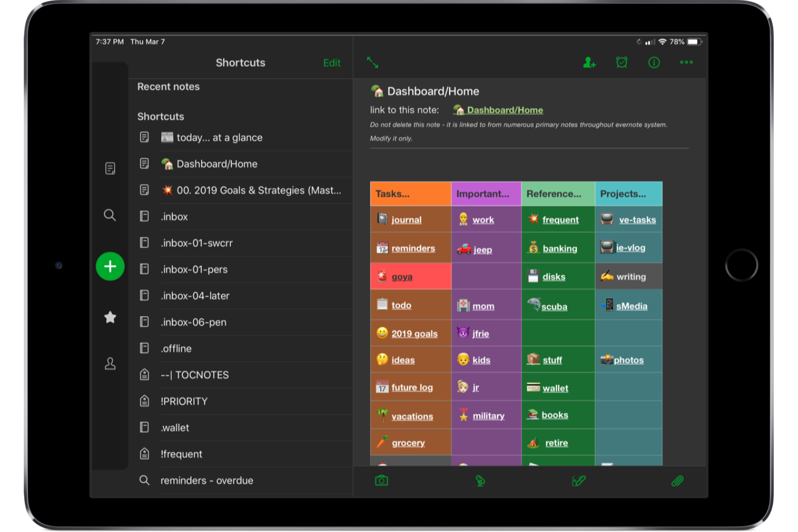Tap handwriting sketch icon in bottom toolbar
Image resolution: width=798 pixels, height=532 pixels.
(579, 480)
